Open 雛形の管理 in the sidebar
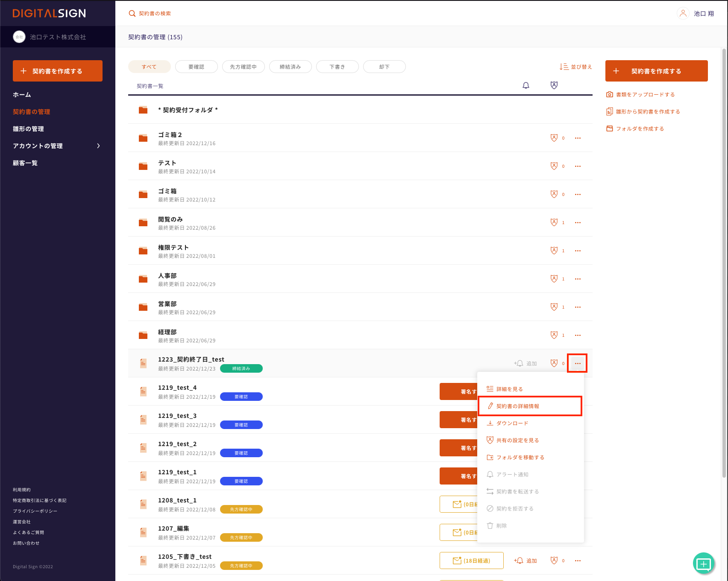728x581 pixels. [28, 129]
